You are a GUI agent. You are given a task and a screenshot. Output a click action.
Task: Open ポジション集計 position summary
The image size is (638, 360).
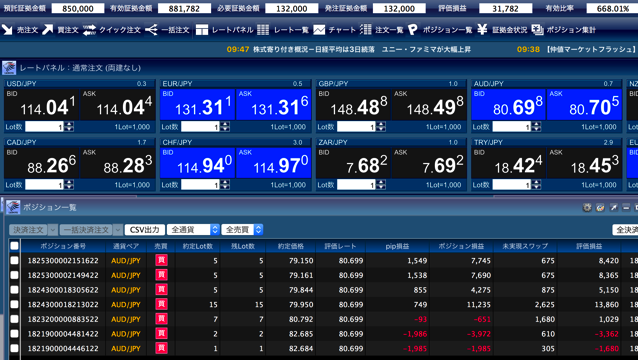click(x=564, y=30)
